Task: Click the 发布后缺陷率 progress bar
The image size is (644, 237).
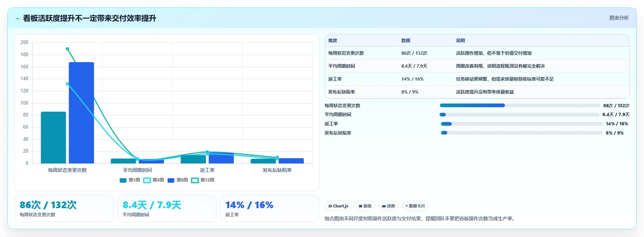Action: click(522, 133)
